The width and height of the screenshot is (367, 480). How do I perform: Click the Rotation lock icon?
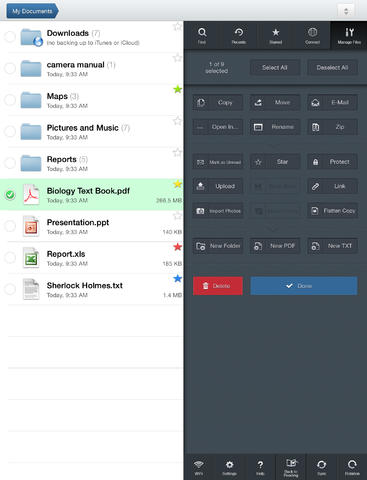coord(352,467)
